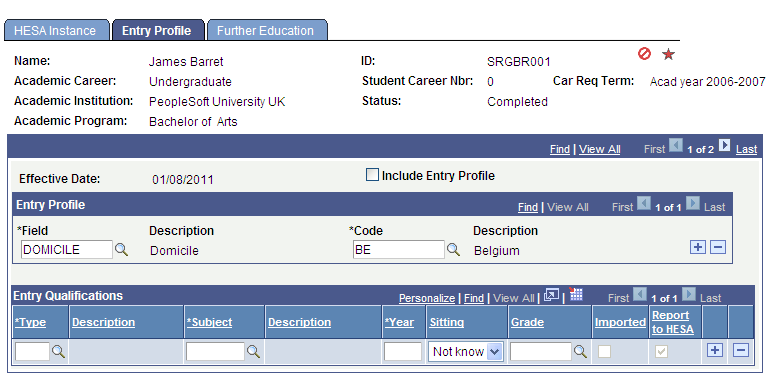Click the qualification Subject input field
Screen dimensions: 779x386
pos(215,352)
